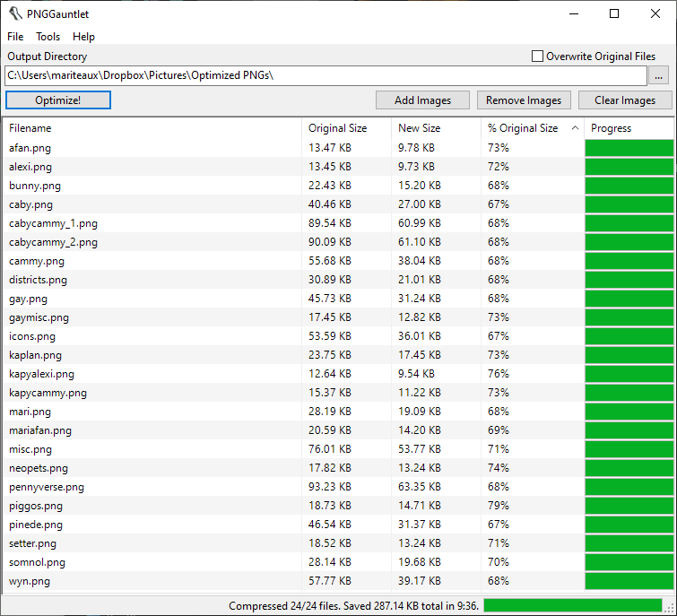Image resolution: width=677 pixels, height=616 pixels.
Task: Sort list by Filename column header
Action: click(x=30, y=128)
